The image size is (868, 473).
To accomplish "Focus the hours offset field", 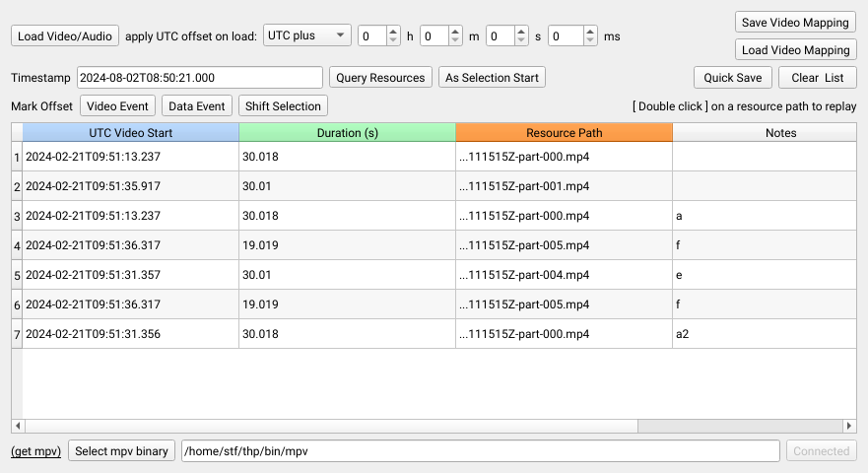I will click(x=372, y=36).
